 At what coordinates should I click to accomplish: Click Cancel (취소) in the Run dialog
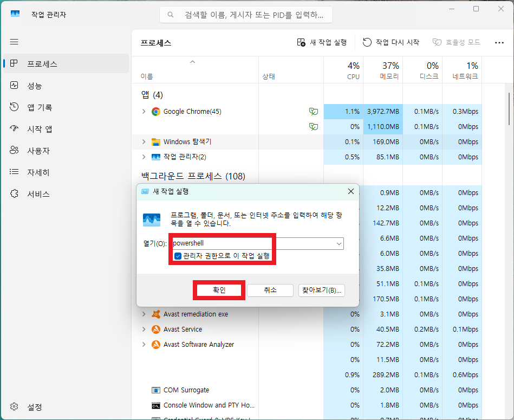pos(270,290)
